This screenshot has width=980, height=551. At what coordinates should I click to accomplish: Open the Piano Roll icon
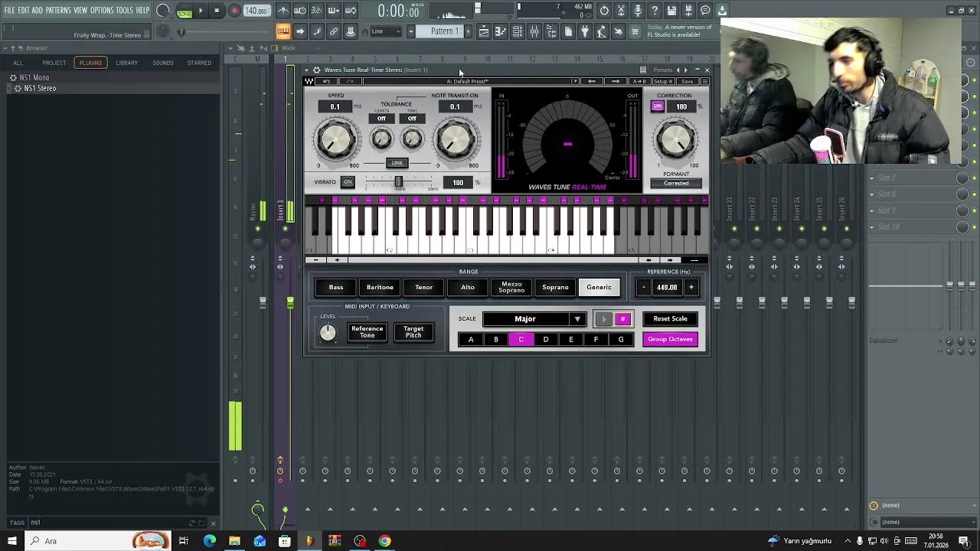click(x=501, y=31)
